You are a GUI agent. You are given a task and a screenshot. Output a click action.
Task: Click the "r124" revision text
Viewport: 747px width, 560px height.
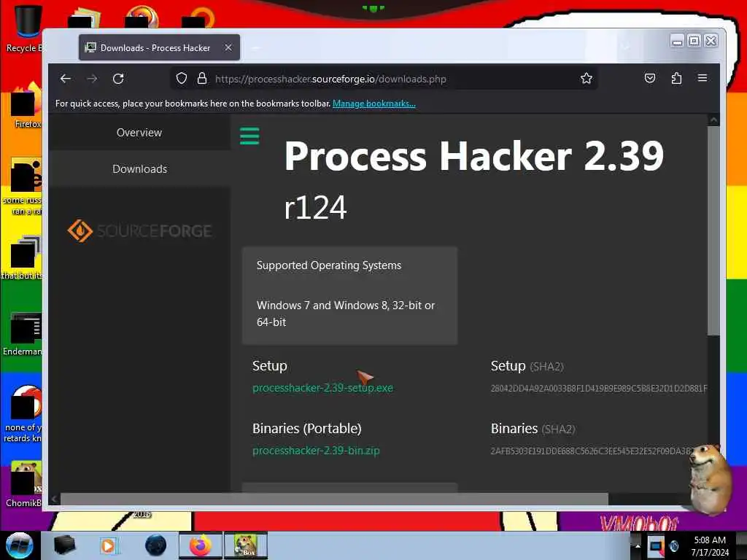315,208
